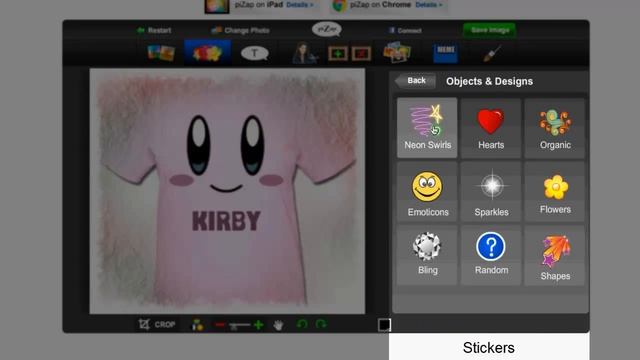The image size is (640, 360).
Task: Click the red minus zoom out icon
Action: pyautogui.click(x=220, y=325)
